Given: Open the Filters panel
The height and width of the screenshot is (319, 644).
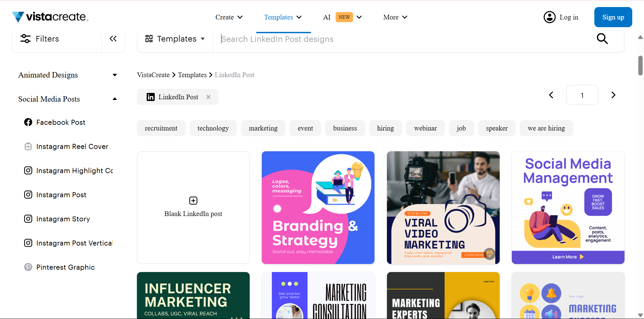Looking at the screenshot, I should 39,39.
